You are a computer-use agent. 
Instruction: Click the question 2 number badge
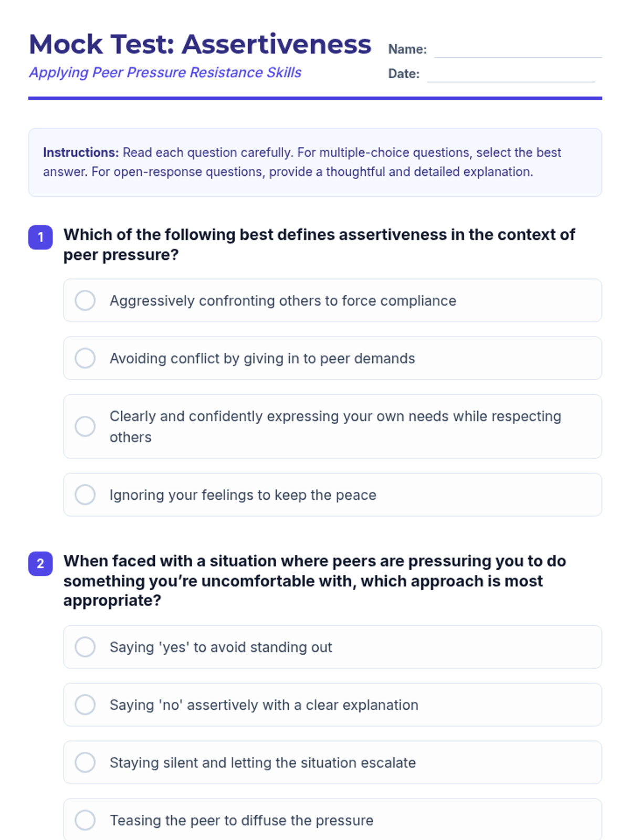(x=40, y=564)
